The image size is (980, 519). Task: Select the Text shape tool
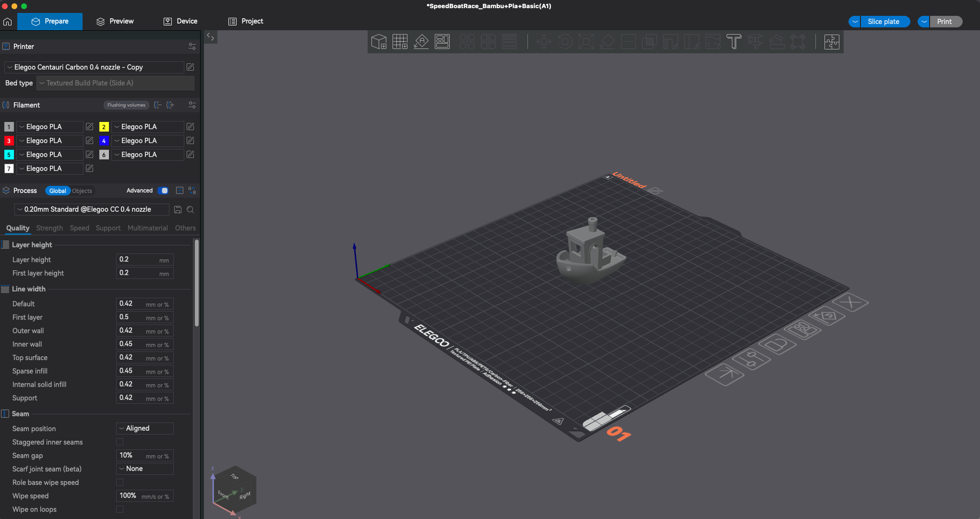click(733, 42)
